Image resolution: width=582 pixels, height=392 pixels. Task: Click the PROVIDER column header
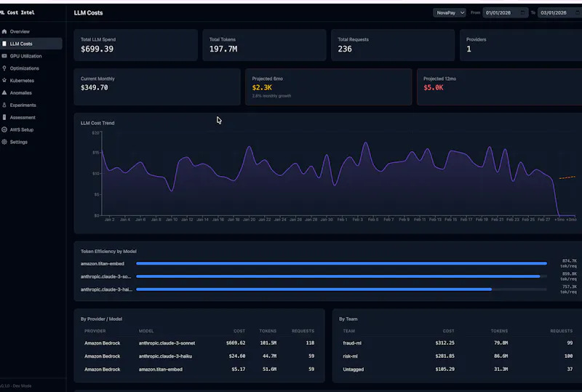click(x=95, y=331)
